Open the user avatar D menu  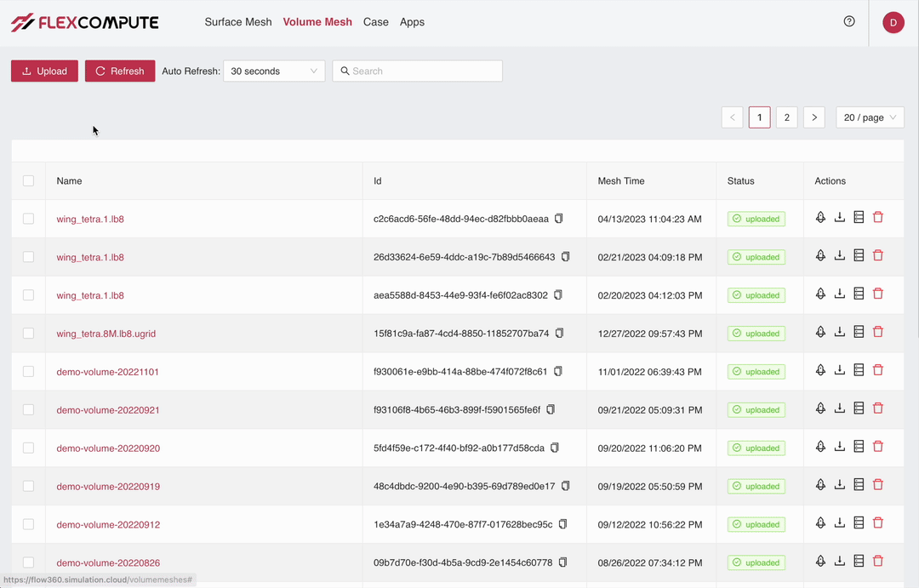pos(893,23)
